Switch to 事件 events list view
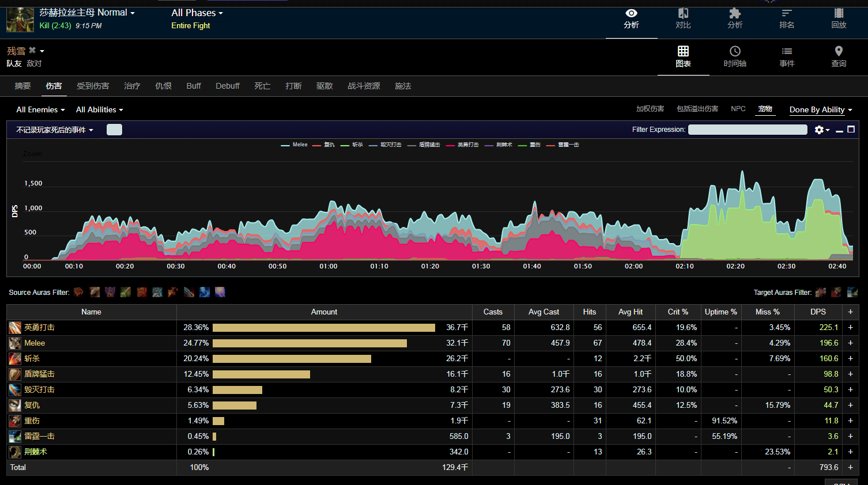This screenshot has height=485, width=868. (787, 57)
